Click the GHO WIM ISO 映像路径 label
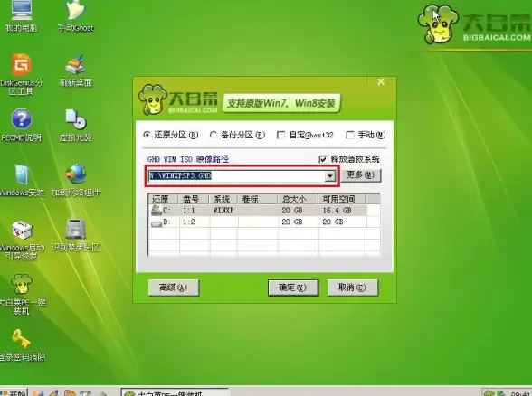The width and height of the screenshot is (532, 396). point(188,159)
